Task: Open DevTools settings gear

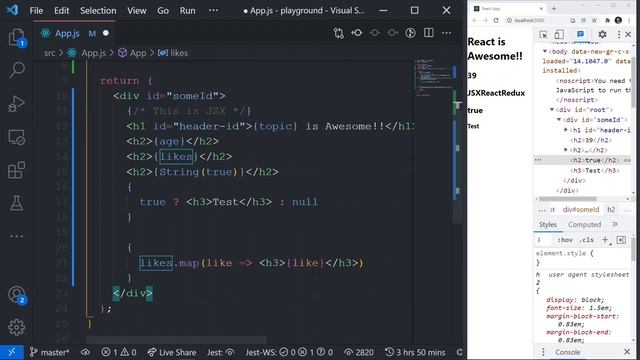Action: [602, 34]
